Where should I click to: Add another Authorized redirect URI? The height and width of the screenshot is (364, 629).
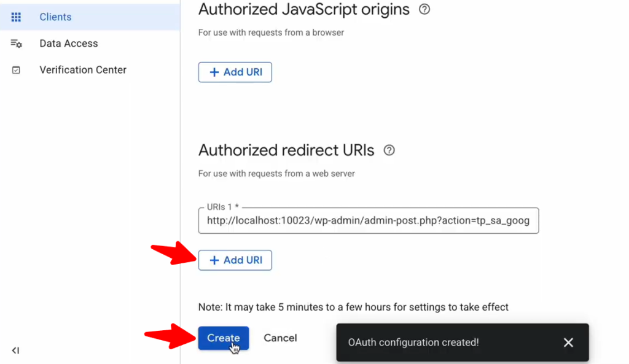[235, 260]
